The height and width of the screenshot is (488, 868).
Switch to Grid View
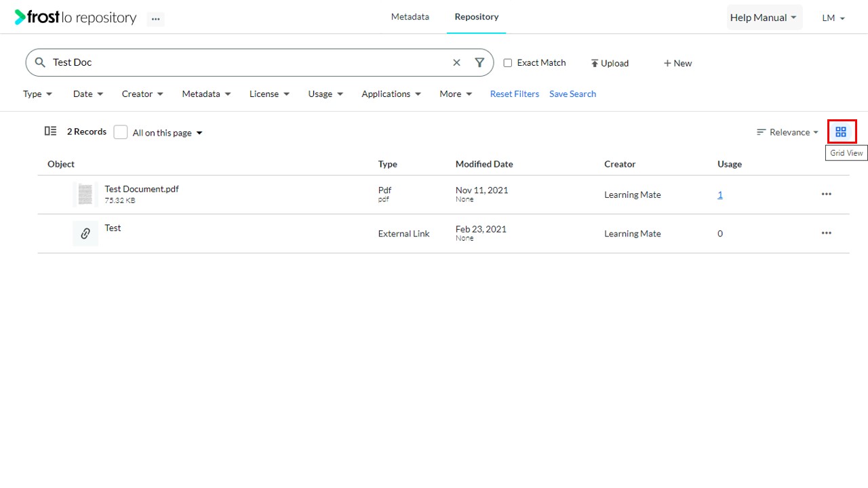coord(841,132)
